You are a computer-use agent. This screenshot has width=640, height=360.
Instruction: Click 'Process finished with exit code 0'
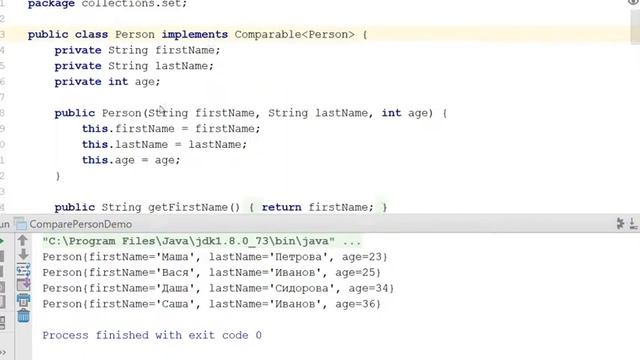[x=152, y=336]
